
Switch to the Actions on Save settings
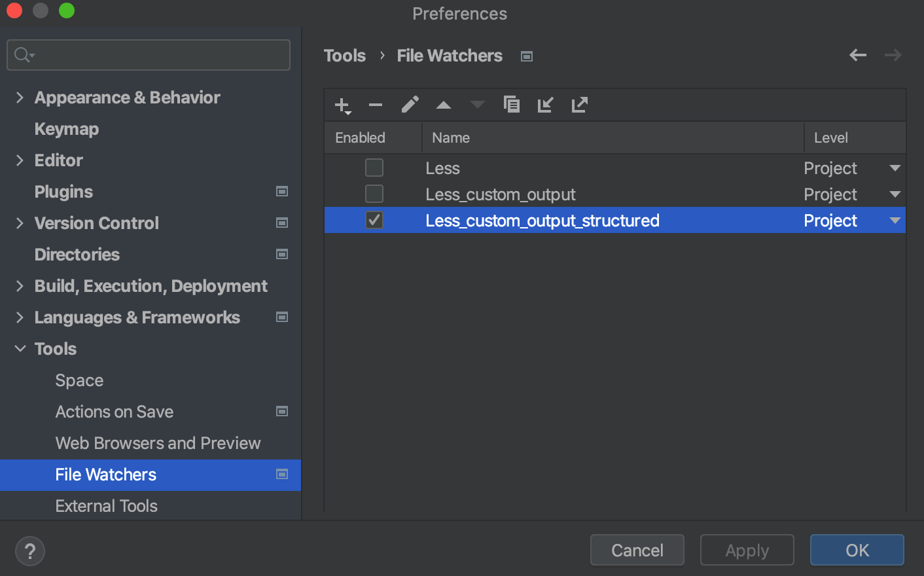click(115, 412)
